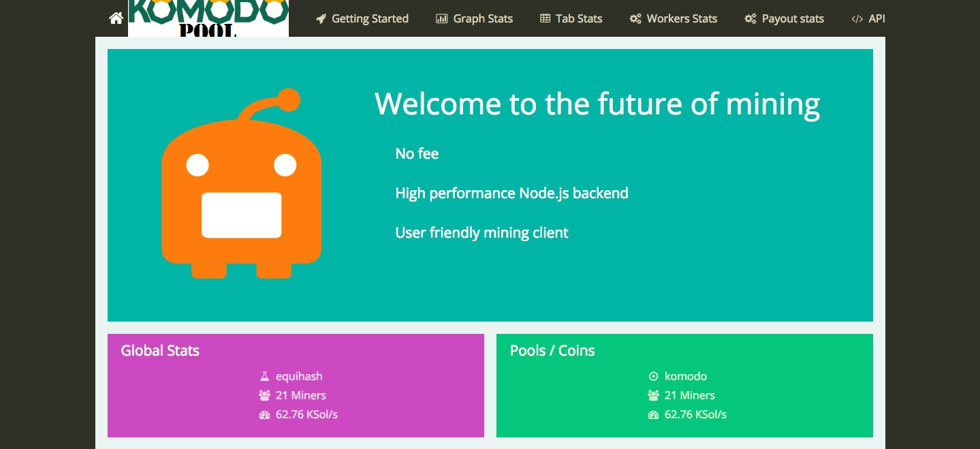Click the komodo coin label
The image size is (980, 449).
pos(686,376)
